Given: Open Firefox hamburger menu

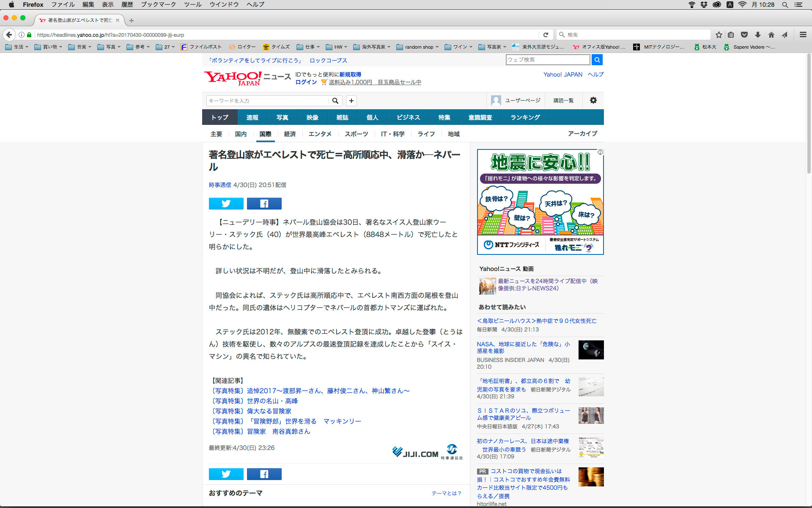Looking at the screenshot, I should 803,35.
